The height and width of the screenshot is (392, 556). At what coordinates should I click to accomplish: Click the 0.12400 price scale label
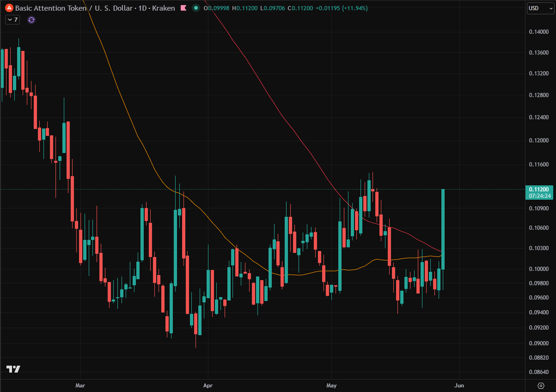[538, 117]
